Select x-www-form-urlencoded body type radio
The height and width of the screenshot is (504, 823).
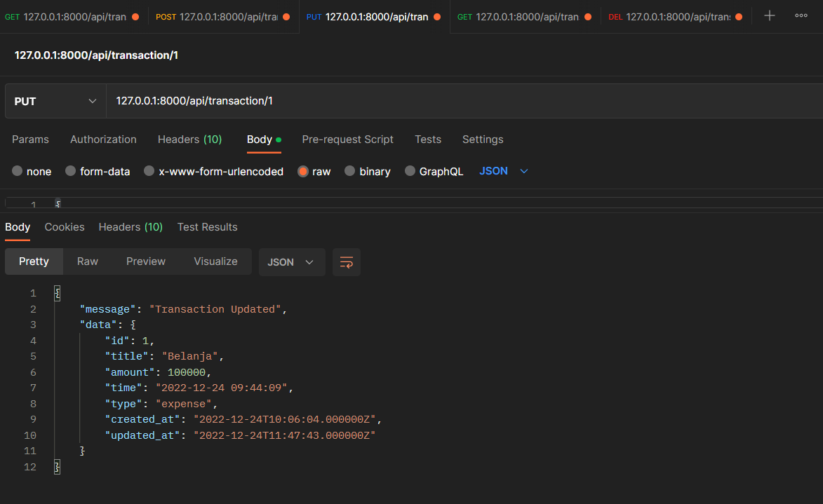pos(149,171)
